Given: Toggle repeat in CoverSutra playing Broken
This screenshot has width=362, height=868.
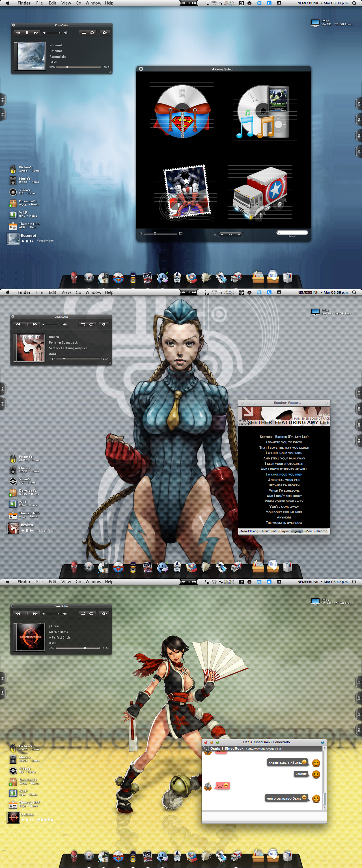Looking at the screenshot, I should pos(91,324).
